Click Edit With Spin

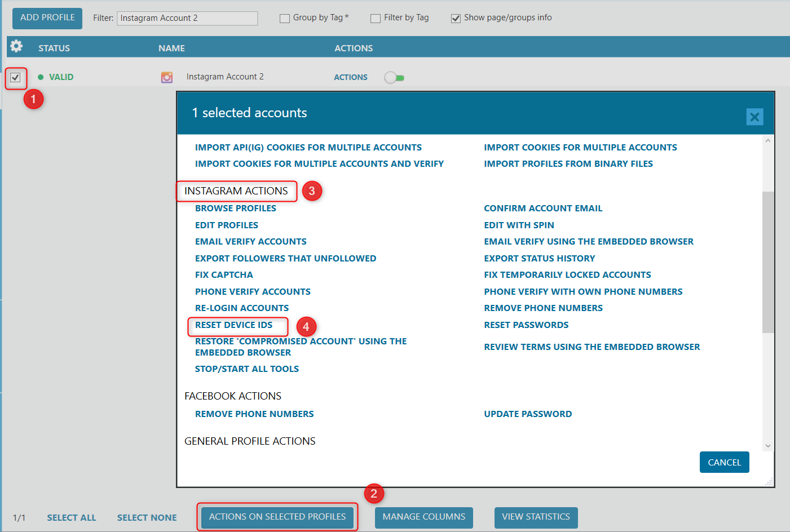point(519,225)
